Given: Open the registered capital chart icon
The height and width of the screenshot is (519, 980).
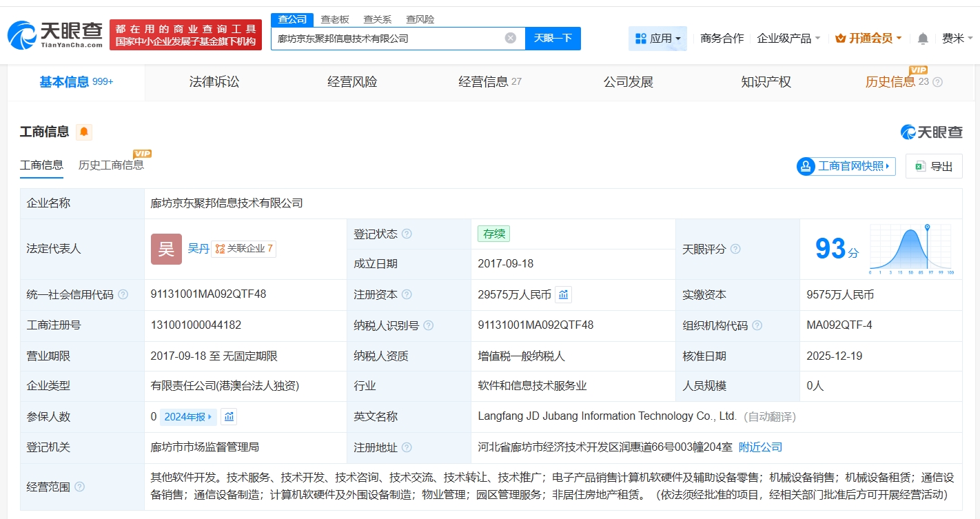Looking at the screenshot, I should [x=563, y=295].
